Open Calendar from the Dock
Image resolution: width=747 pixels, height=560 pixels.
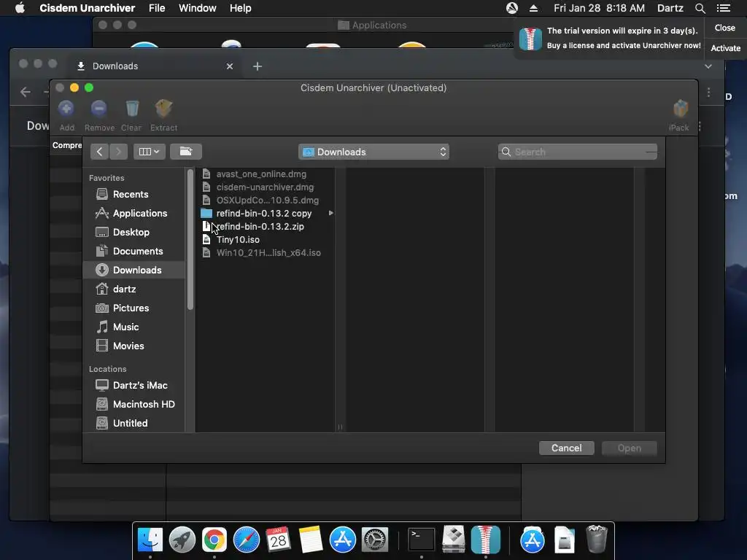tap(278, 540)
